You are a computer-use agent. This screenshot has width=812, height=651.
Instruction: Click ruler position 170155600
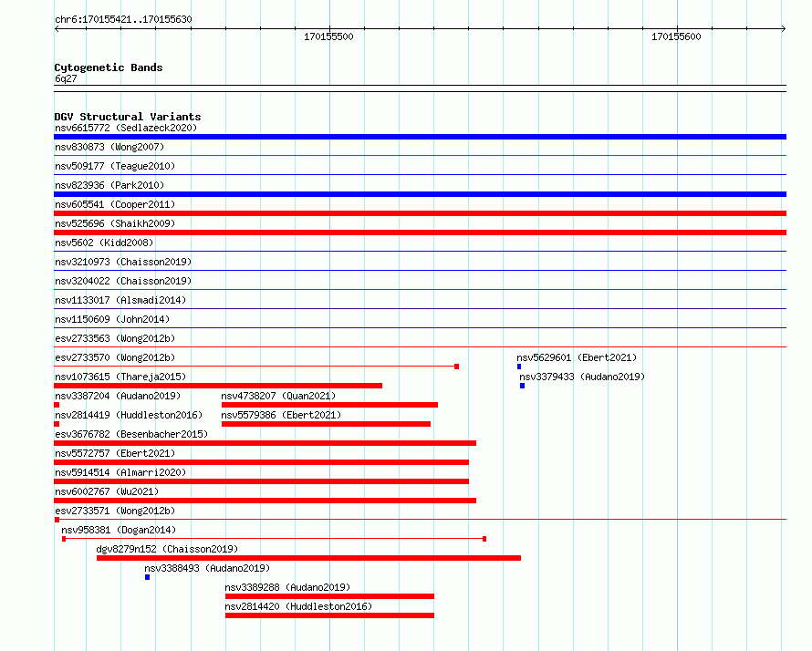676,36
